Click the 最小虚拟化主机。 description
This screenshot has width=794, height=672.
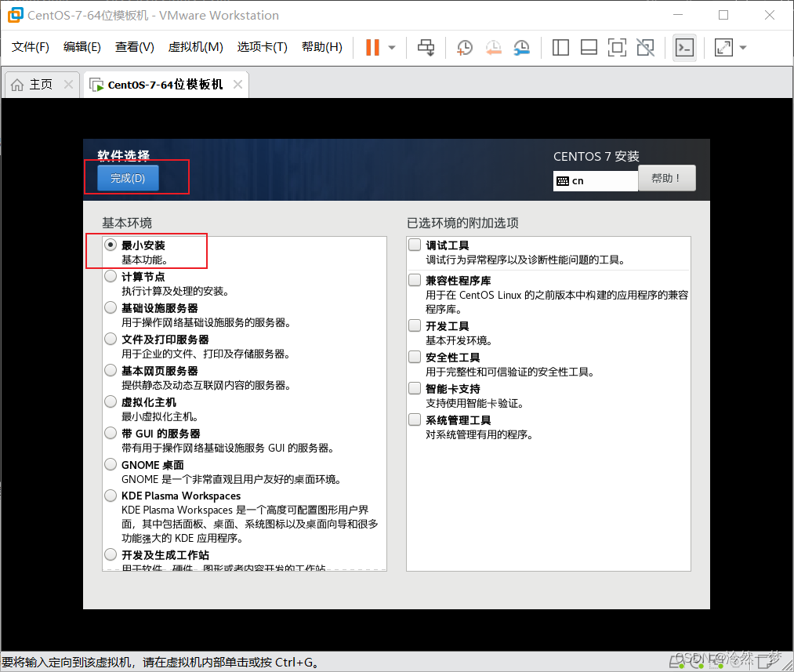160,417
